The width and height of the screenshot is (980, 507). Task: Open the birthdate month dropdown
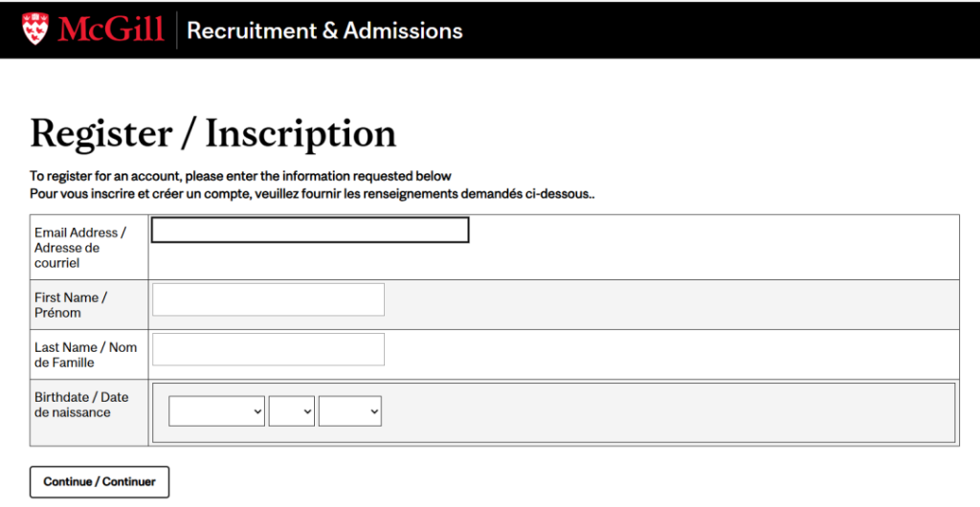tap(217, 411)
